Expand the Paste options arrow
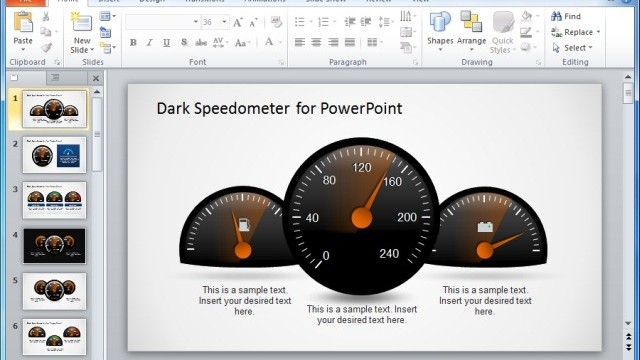This screenshot has width=640, height=360. click(23, 50)
